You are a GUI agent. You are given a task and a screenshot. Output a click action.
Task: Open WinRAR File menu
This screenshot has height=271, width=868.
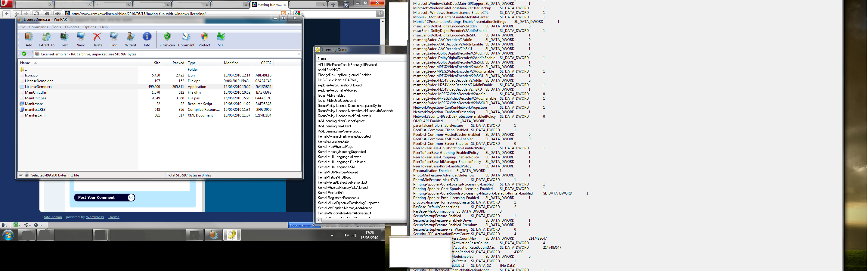tap(22, 27)
